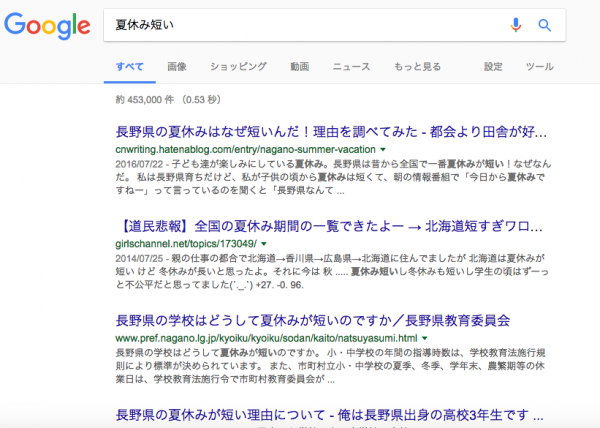Image resolution: width=600 pixels, height=428 pixels.
Task: Start voice search with the microphone icon
Action: (515, 25)
